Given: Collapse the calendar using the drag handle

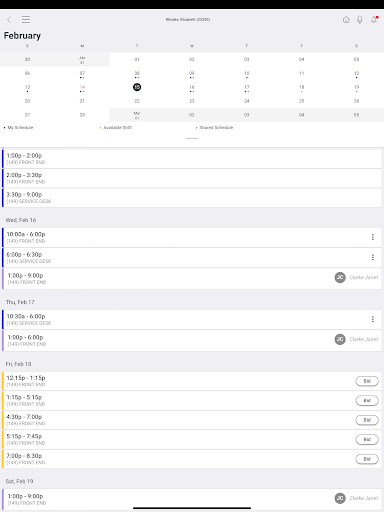Looking at the screenshot, I should point(192,138).
